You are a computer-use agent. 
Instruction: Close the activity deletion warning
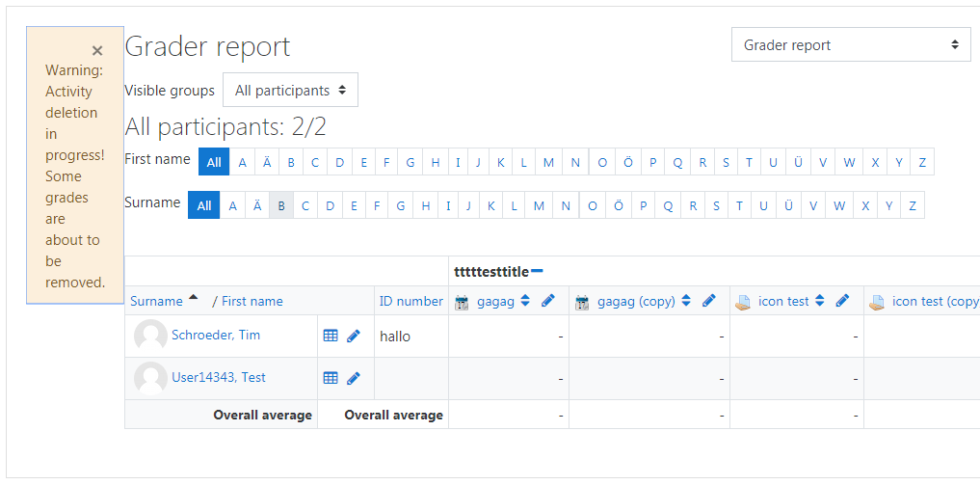pos(97,51)
